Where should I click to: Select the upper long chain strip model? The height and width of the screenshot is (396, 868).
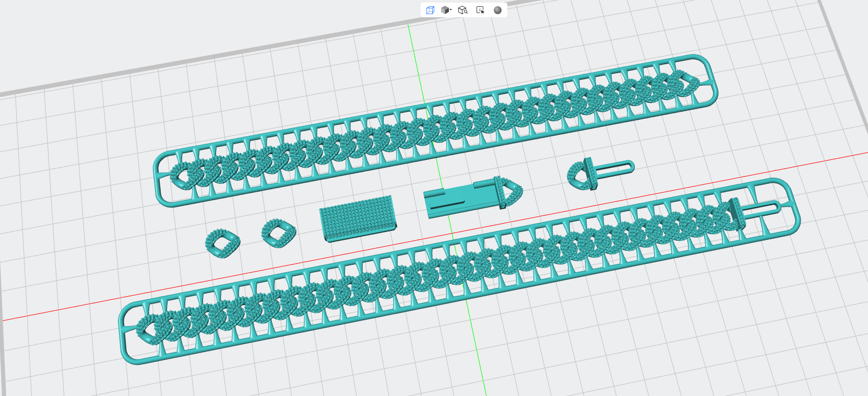click(x=436, y=130)
